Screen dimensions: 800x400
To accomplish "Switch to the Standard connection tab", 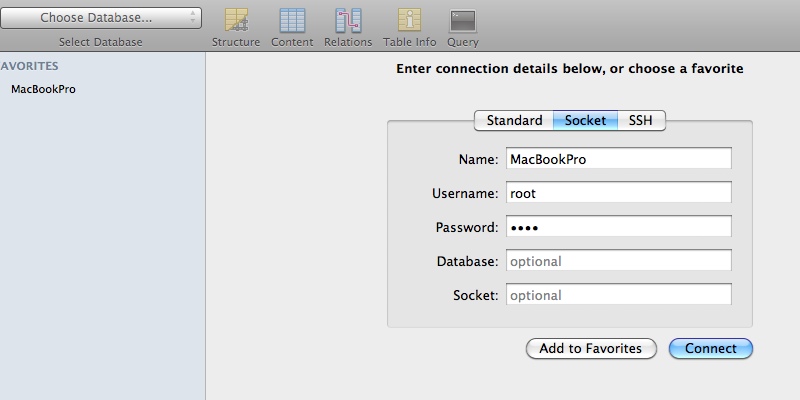I will 514,120.
